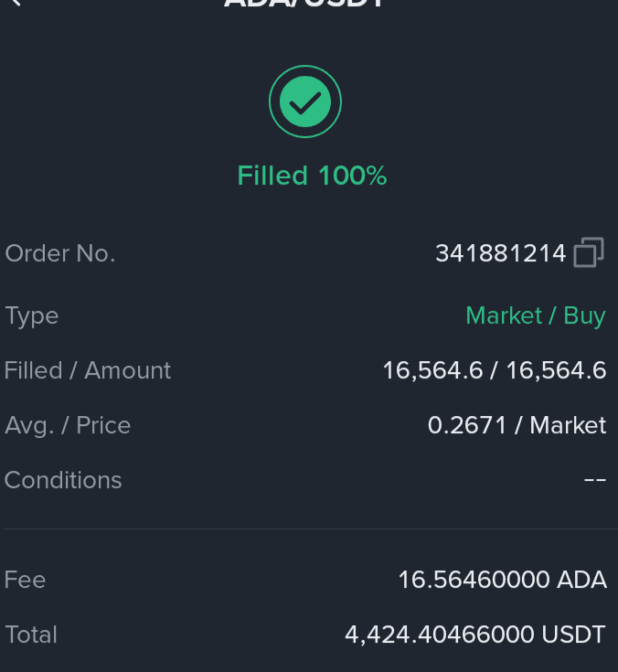Select order number 341881214
The image size is (618, 672).
coord(501,253)
